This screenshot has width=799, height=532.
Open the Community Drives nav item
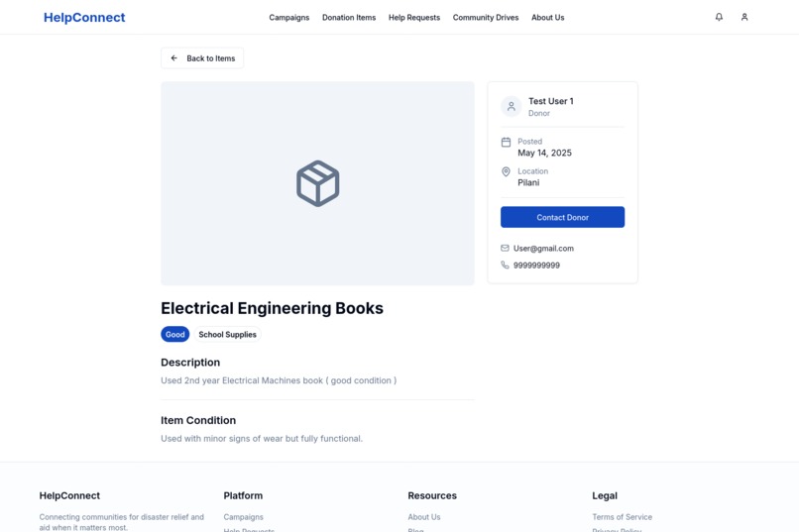486,17
